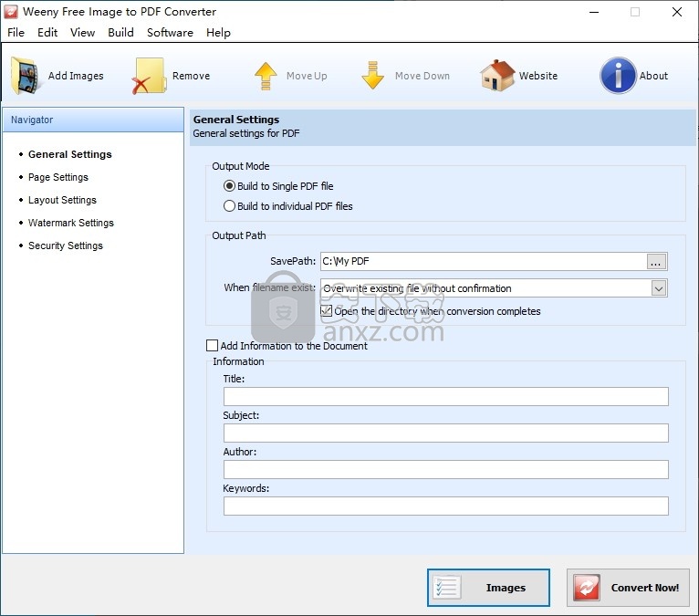Go to Watermark Settings in Navigator
The width and height of the screenshot is (699, 616).
[x=71, y=223]
